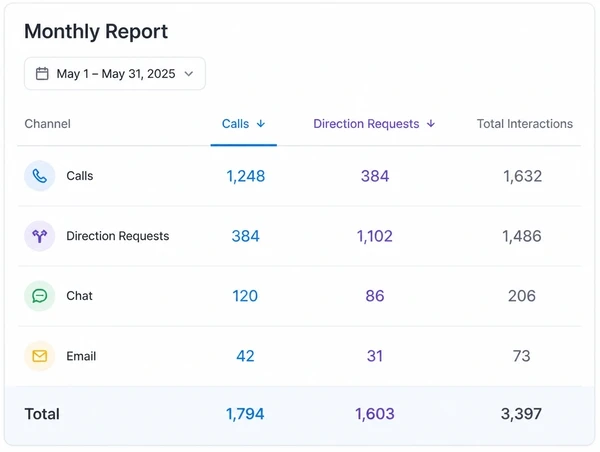
Task: Click the Channel column header
Action: 47,124
